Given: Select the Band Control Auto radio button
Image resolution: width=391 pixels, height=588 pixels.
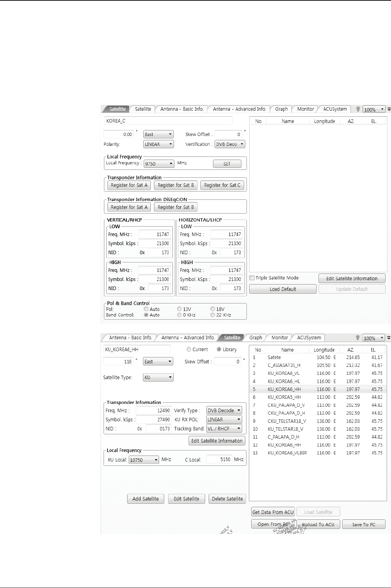Looking at the screenshot, I should coord(146,315).
